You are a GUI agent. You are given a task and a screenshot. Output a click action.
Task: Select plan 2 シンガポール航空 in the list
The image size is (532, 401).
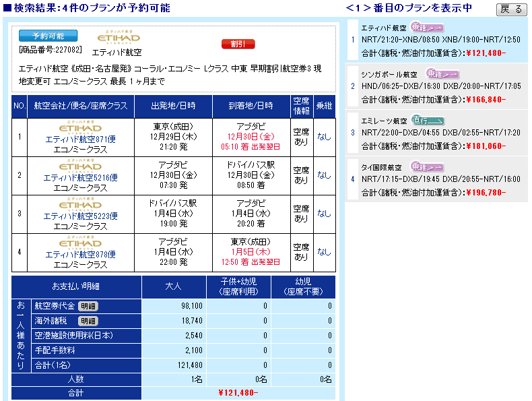436,86
